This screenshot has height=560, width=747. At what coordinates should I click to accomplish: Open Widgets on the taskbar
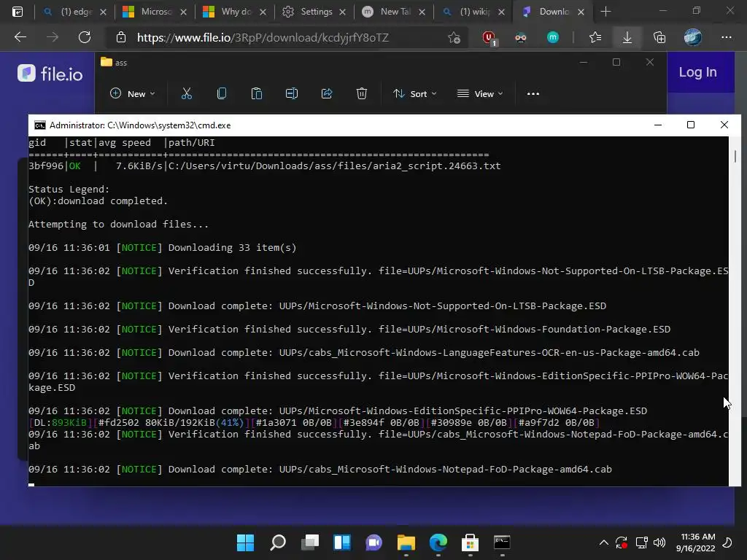point(342,542)
